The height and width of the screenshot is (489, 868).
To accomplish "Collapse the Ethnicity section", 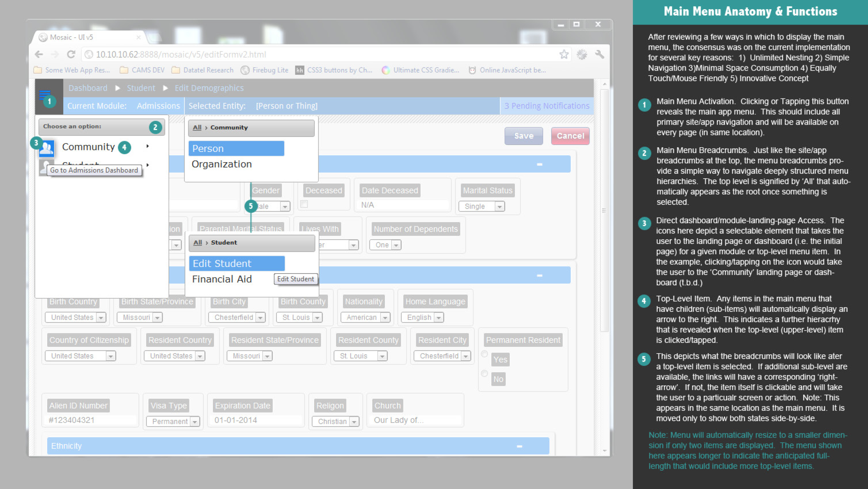I will click(x=519, y=446).
